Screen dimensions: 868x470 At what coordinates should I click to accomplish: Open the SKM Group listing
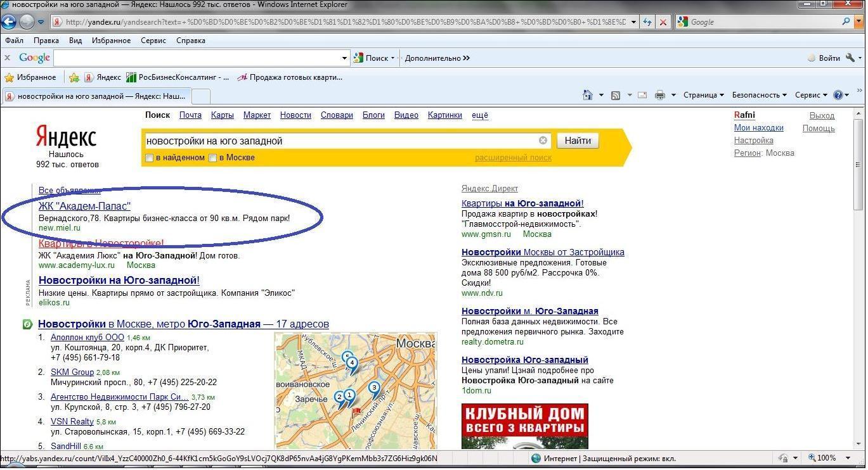click(x=72, y=372)
